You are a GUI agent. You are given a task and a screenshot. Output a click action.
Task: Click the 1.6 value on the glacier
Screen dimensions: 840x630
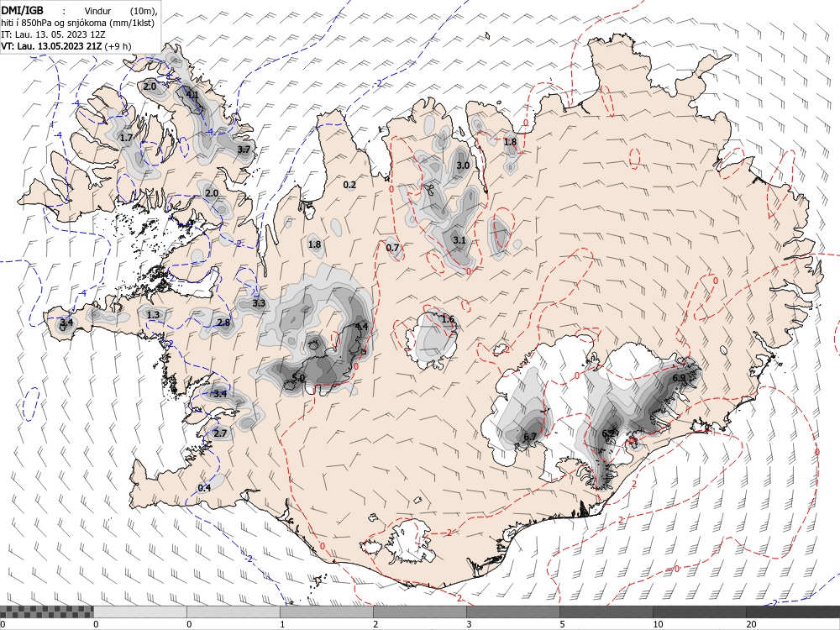[x=448, y=320]
